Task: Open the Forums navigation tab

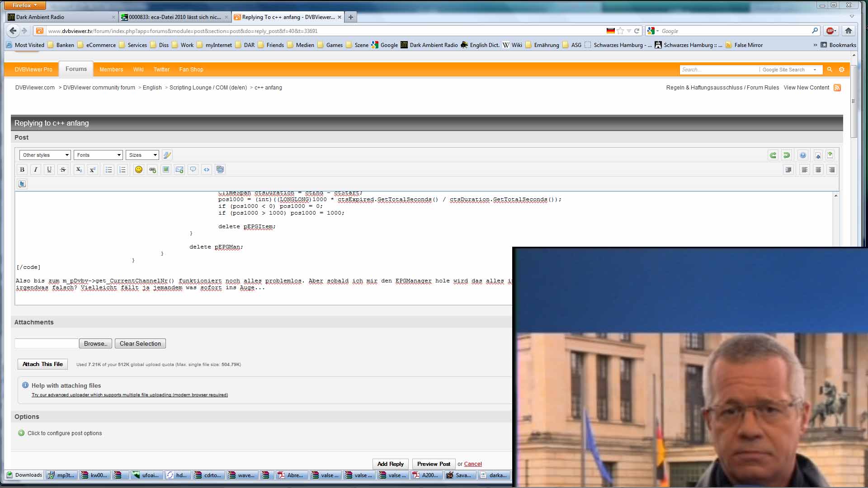Action: (x=76, y=69)
